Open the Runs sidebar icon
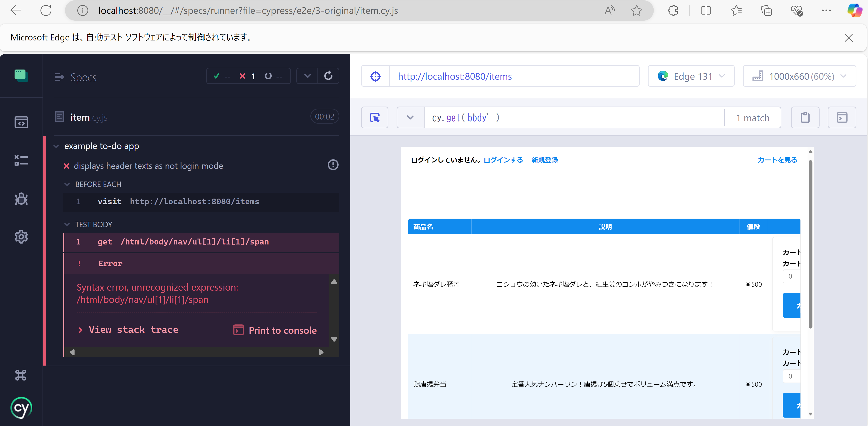Viewport: 868px width, 426px height. click(x=21, y=160)
